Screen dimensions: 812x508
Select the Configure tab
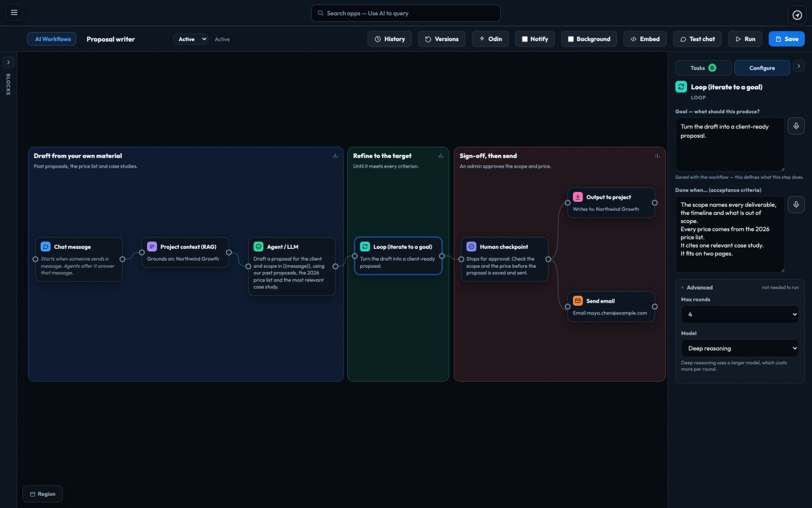pos(762,68)
